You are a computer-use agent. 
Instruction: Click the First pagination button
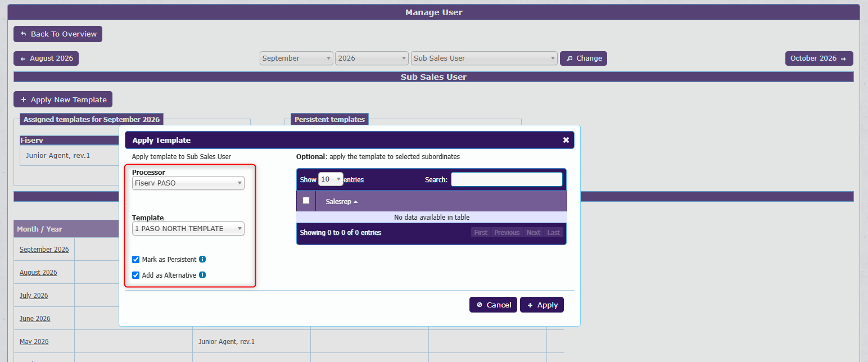pyautogui.click(x=481, y=233)
